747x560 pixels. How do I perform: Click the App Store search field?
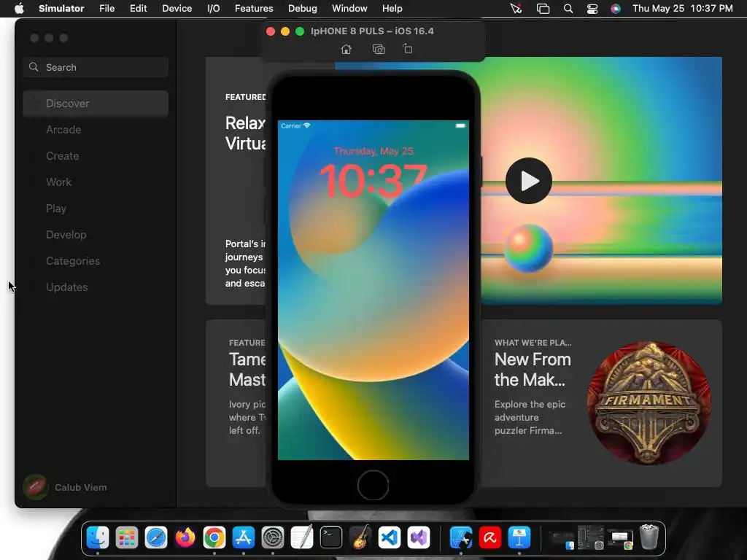[96, 67]
